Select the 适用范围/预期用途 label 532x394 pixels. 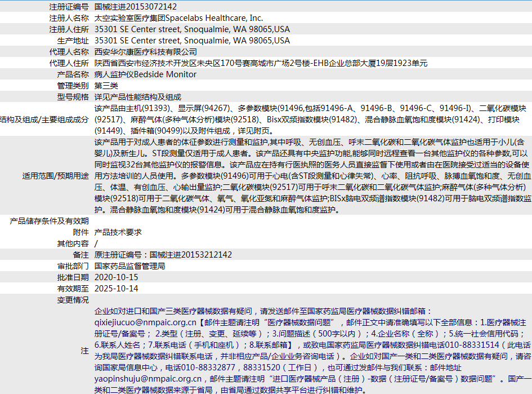point(55,176)
